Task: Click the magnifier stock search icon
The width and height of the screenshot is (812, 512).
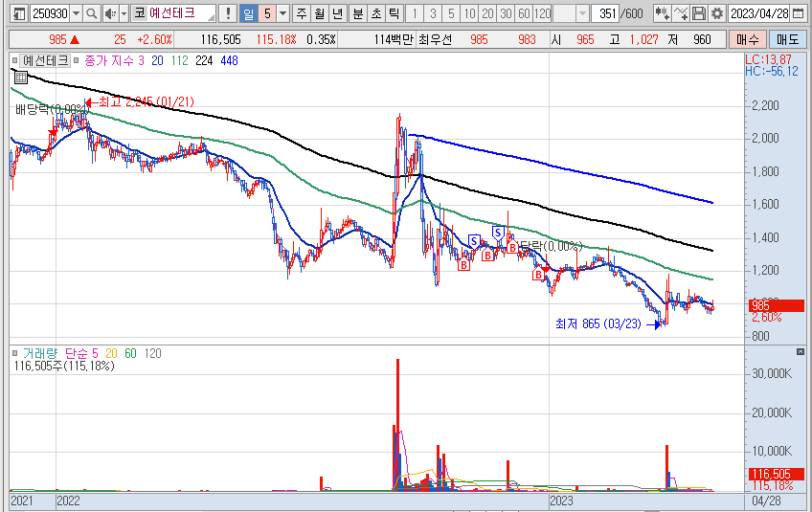Action: tap(92, 13)
